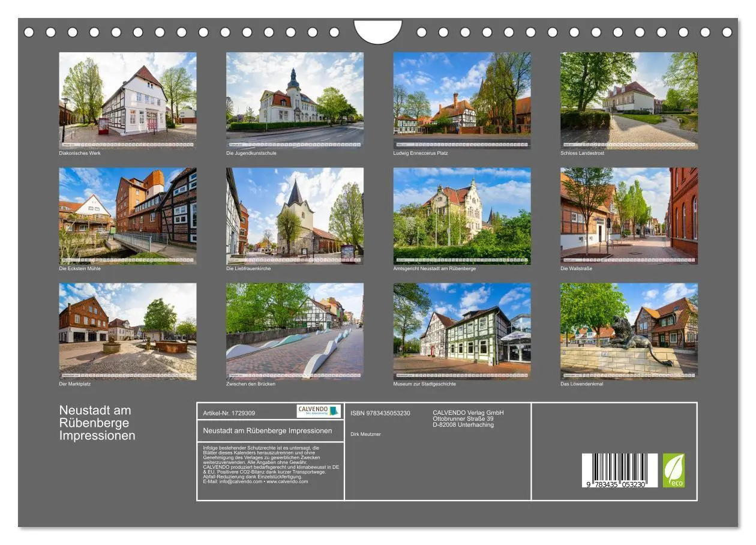Open the Die Liebfrauenkirche photo

click(x=295, y=216)
